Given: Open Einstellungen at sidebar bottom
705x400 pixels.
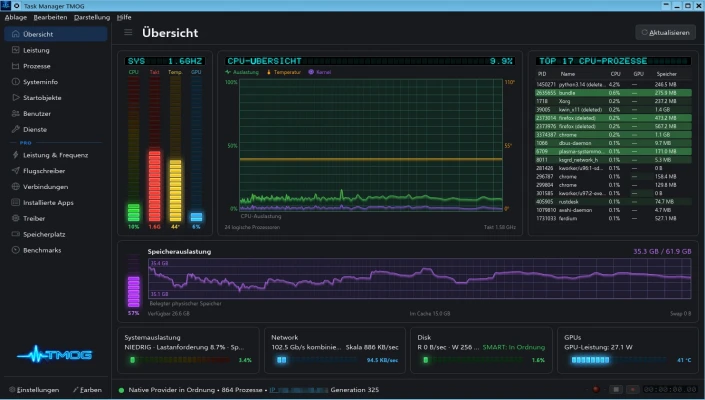Looking at the screenshot, I should point(34,390).
